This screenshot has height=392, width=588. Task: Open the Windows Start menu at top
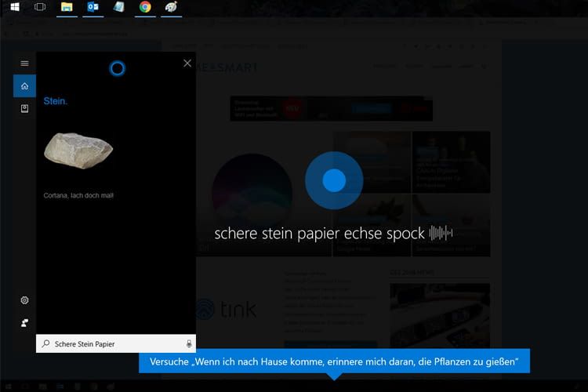click(15, 7)
